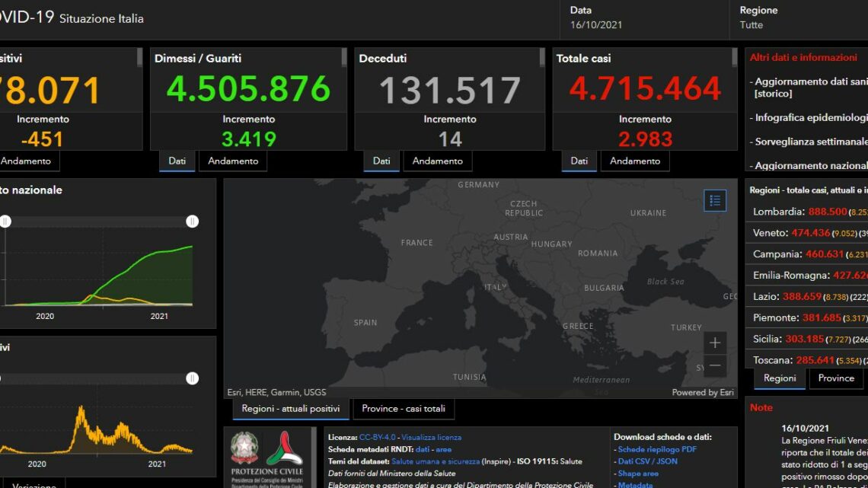868x488 pixels.
Task: Click Deceduti total 131.517
Action: [x=449, y=91]
